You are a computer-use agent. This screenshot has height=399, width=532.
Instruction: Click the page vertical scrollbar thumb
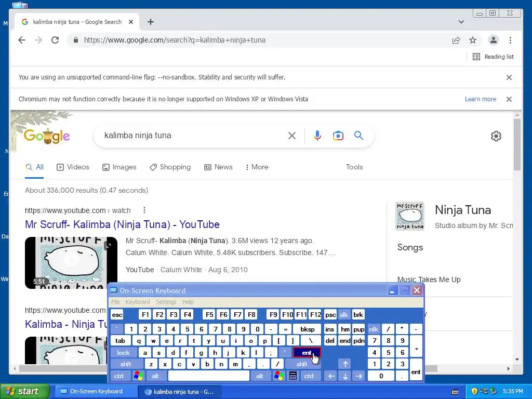click(x=517, y=144)
